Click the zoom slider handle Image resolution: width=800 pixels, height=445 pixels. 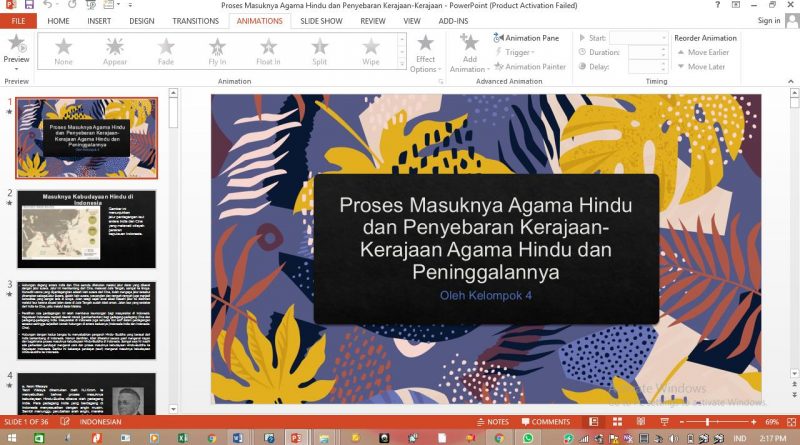point(707,422)
